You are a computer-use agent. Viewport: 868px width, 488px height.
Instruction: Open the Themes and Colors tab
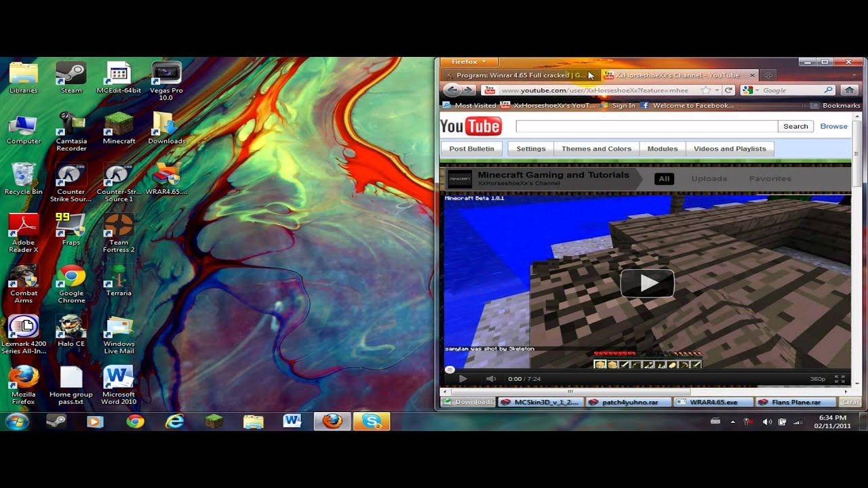(x=596, y=148)
